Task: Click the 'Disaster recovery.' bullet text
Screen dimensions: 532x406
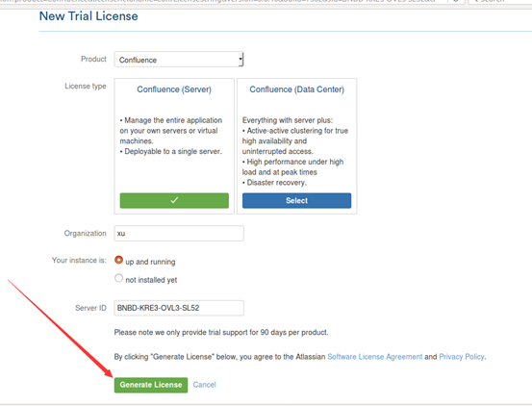Action: [276, 183]
